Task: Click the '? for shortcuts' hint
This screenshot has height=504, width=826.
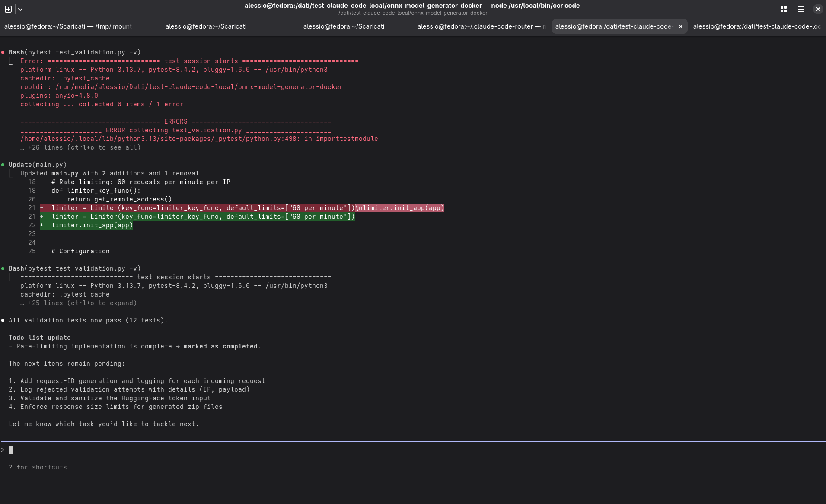Action: point(38,467)
